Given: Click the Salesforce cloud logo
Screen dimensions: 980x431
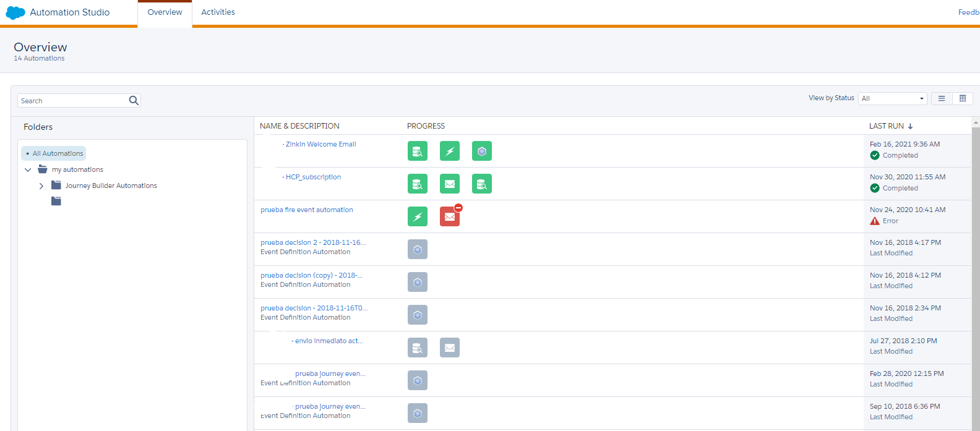Looking at the screenshot, I should (x=15, y=12).
